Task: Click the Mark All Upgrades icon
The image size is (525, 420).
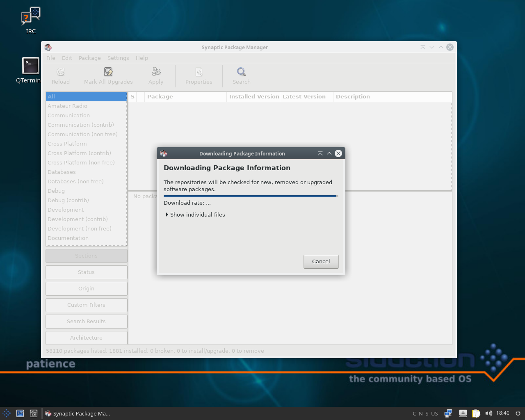Action: pyautogui.click(x=108, y=72)
